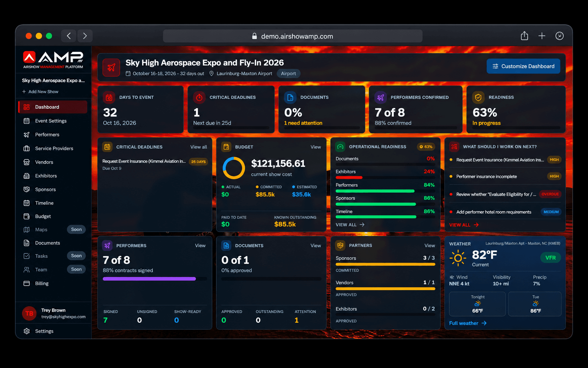
Task: Open Request Event Insurance deadline item
Action: coord(155,164)
